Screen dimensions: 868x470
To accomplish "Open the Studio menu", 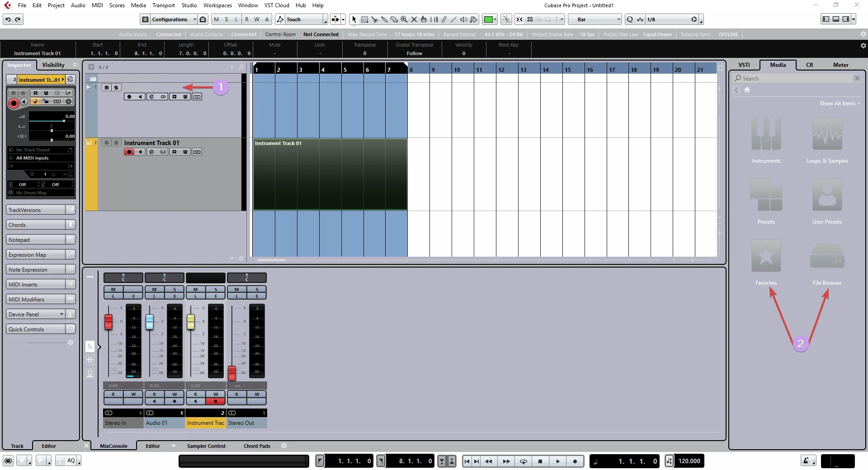I will click(189, 5).
